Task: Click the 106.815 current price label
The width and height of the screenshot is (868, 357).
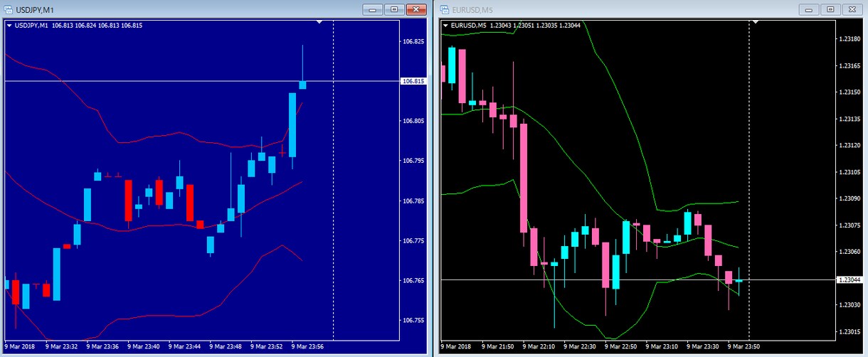Action: pos(413,81)
